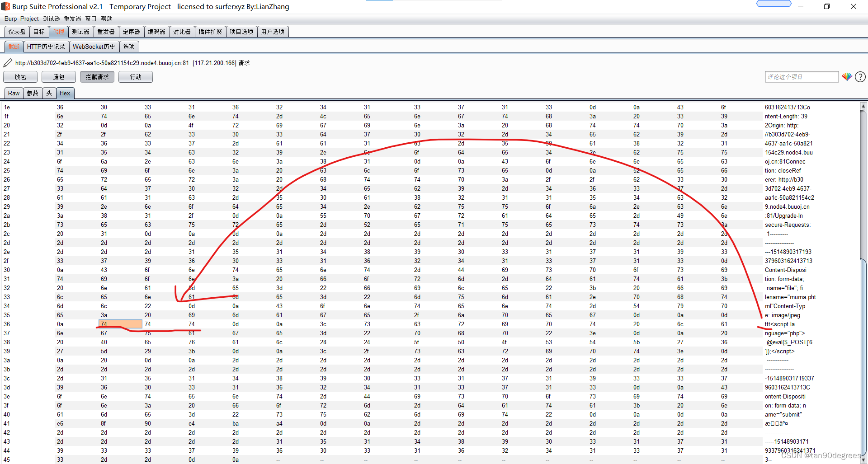
Task: Open the Burp menu
Action: 10,19
